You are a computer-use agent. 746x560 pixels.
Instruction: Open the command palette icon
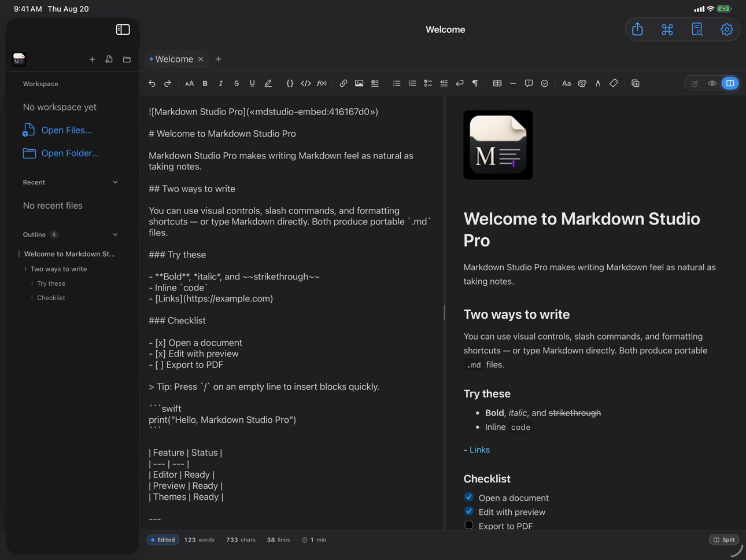pos(667,30)
